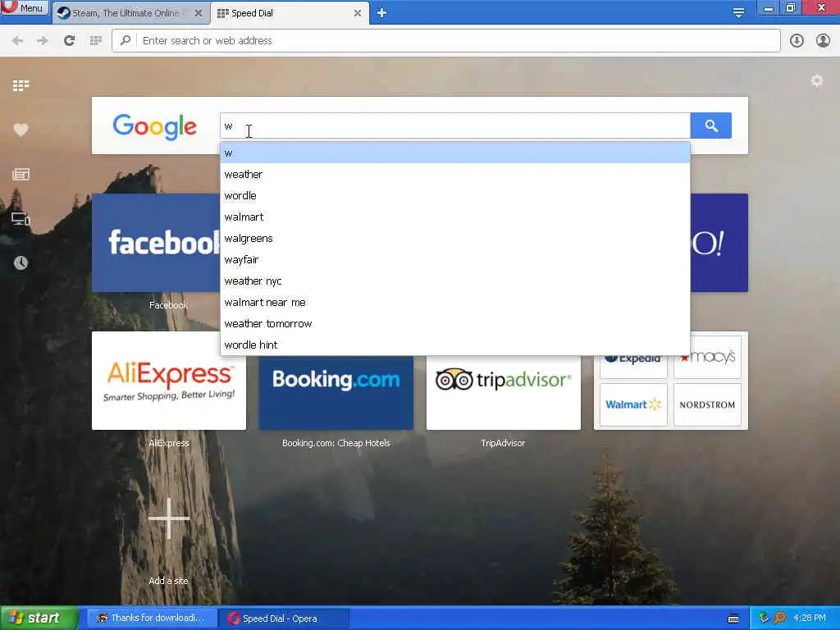The height and width of the screenshot is (630, 840).
Task: Choose the 'wordle' suggestion
Action: (454, 196)
